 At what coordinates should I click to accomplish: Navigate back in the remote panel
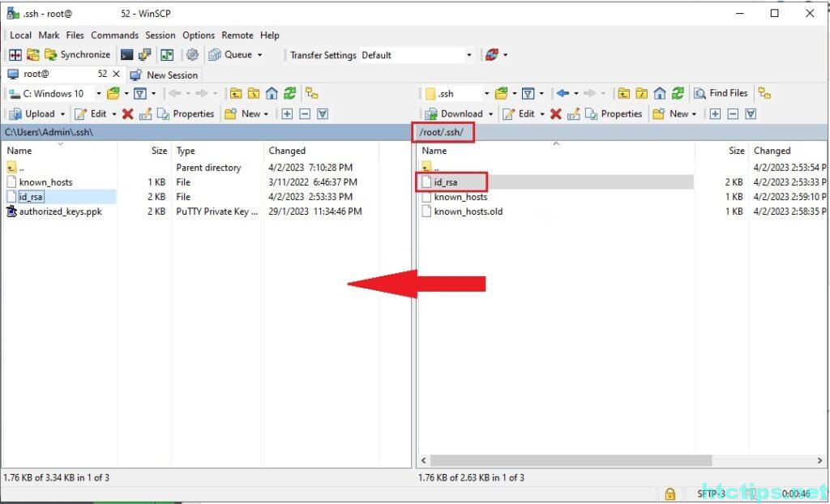click(563, 94)
